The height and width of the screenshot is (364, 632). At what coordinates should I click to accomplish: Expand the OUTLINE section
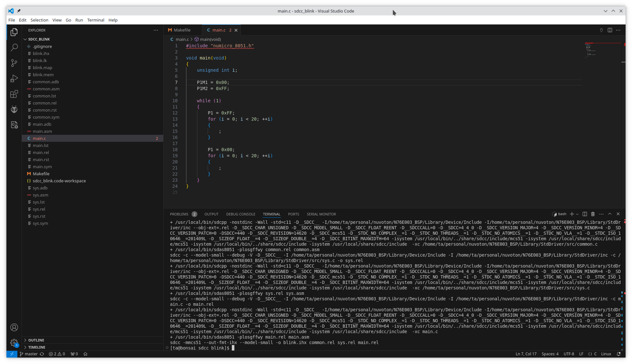click(x=36, y=340)
